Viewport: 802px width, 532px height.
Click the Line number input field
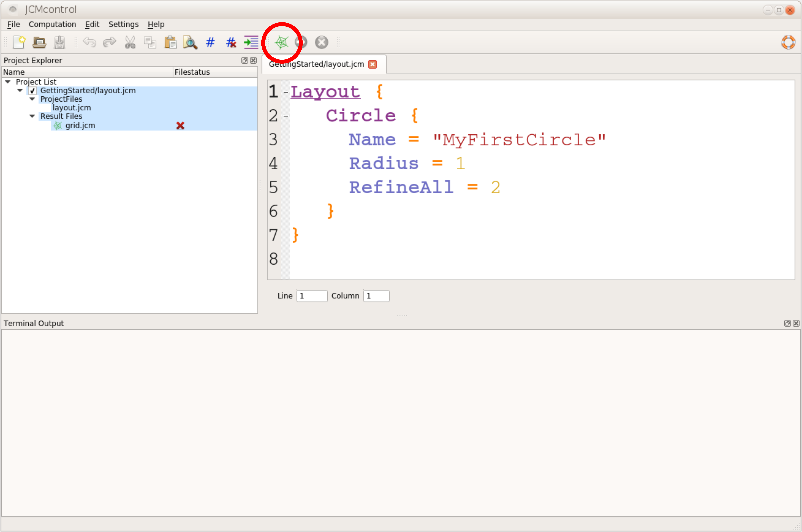[312, 296]
